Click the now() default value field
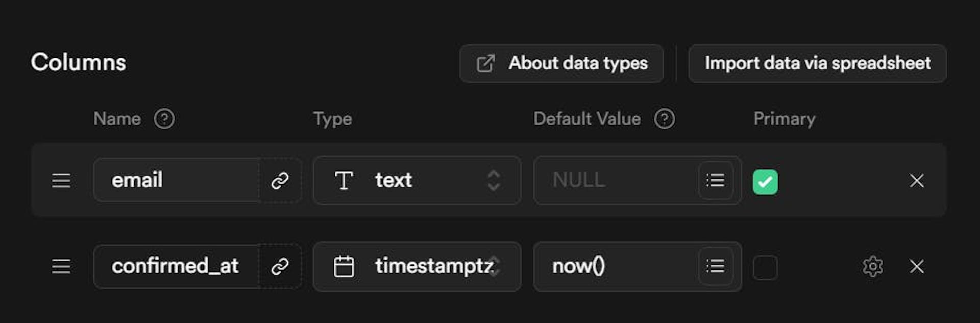 (x=615, y=266)
